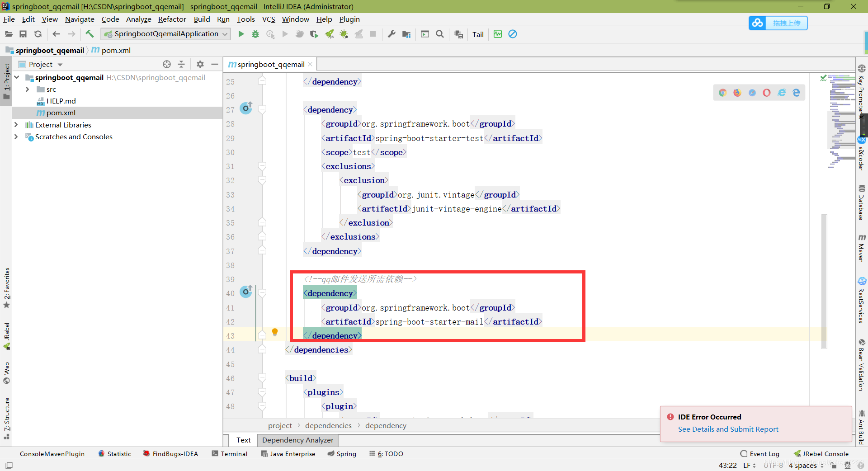868x471 pixels.
Task: Stop the running process with the square icon
Action: tap(373, 34)
